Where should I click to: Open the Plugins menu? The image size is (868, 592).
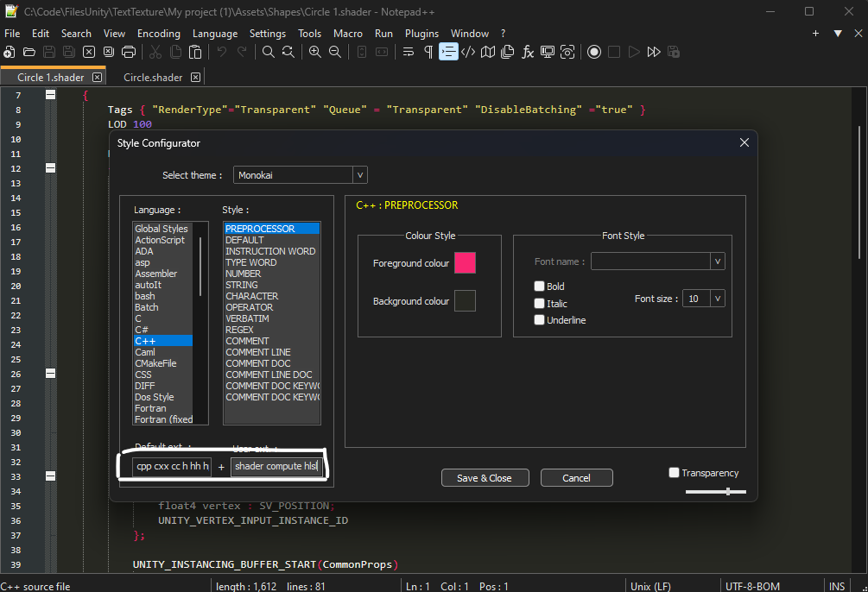click(x=421, y=34)
